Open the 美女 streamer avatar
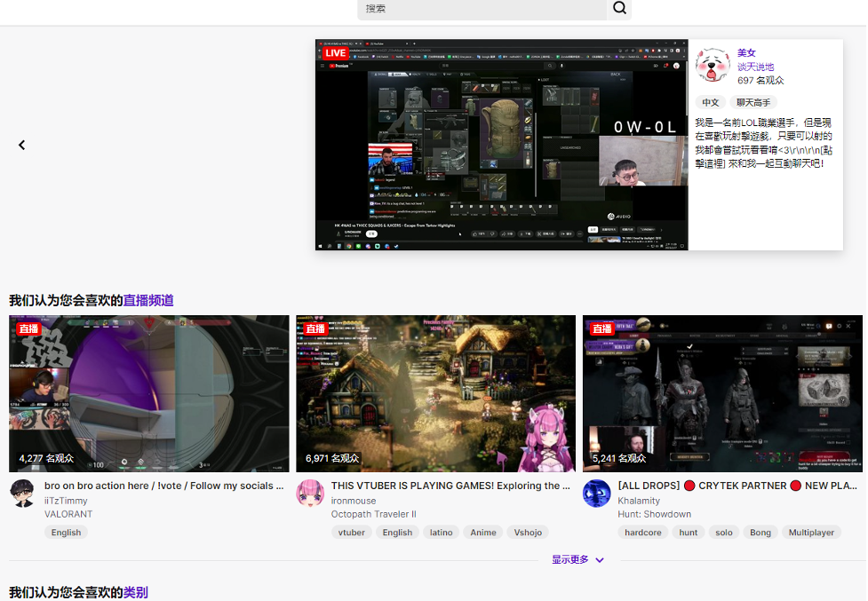This screenshot has width=868, height=601. coord(713,65)
